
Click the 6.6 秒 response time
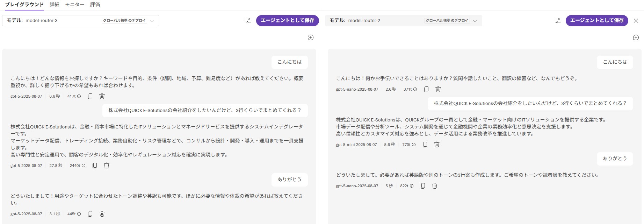coord(55,96)
